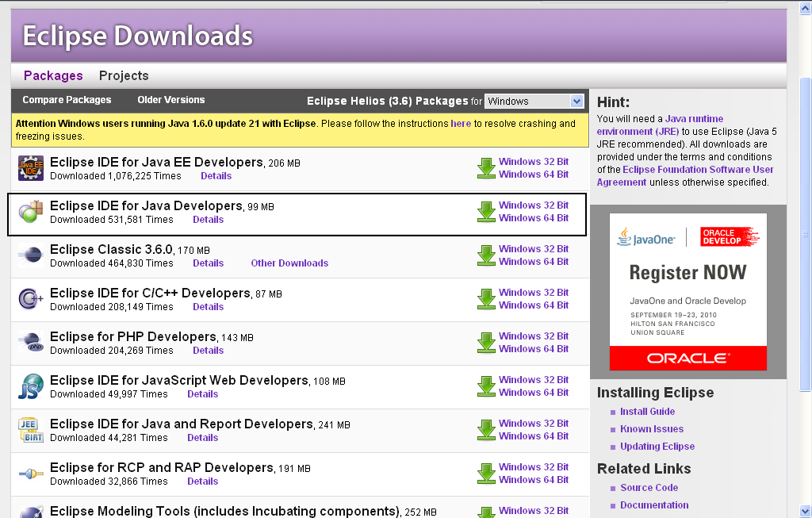Download Java EE Developers Windows 32 Bit
This screenshot has height=518, width=812.
[x=534, y=162]
